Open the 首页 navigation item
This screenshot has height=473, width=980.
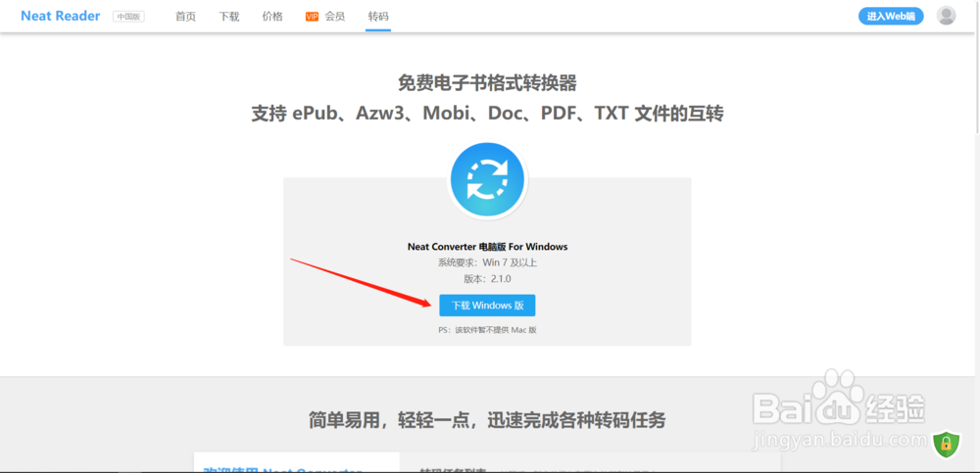tap(185, 17)
